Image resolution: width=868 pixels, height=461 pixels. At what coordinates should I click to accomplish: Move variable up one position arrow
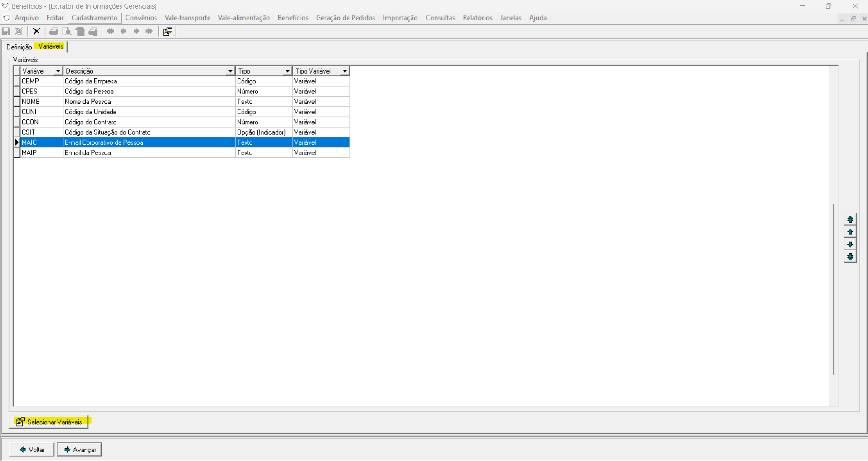pos(850,232)
